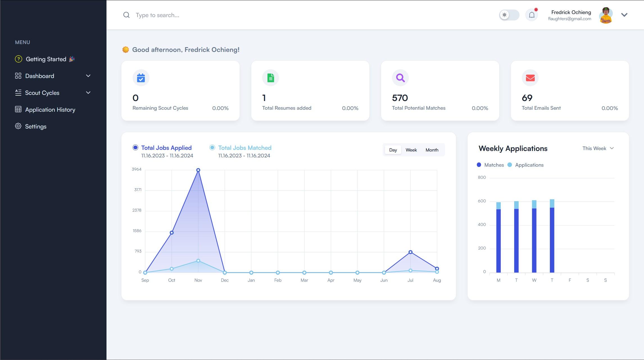Click the dark blue Matches legend dot

[479, 165]
